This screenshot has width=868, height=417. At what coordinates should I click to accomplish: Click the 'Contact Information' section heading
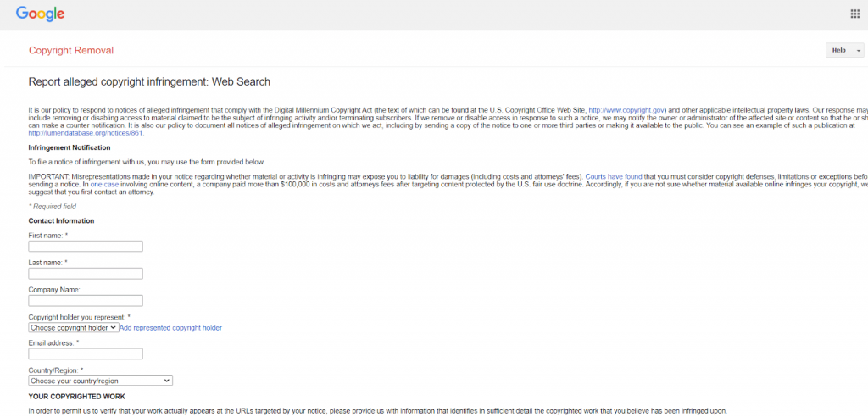coord(61,221)
